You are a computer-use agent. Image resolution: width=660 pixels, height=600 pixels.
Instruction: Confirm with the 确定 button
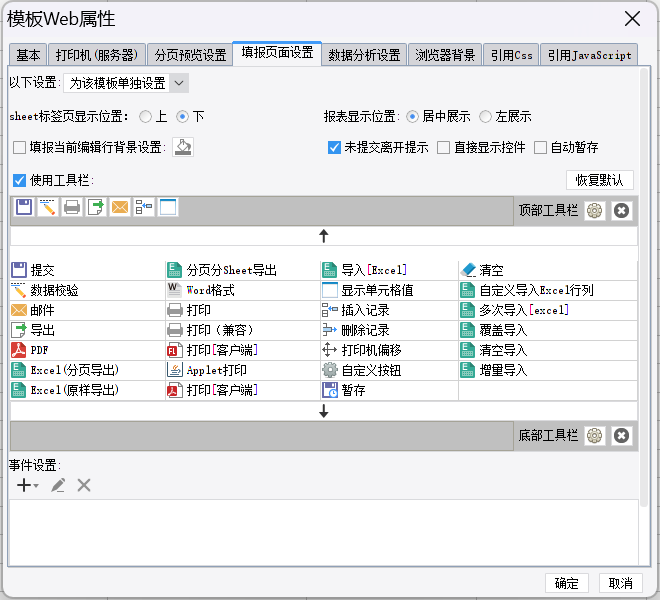[x=567, y=583]
